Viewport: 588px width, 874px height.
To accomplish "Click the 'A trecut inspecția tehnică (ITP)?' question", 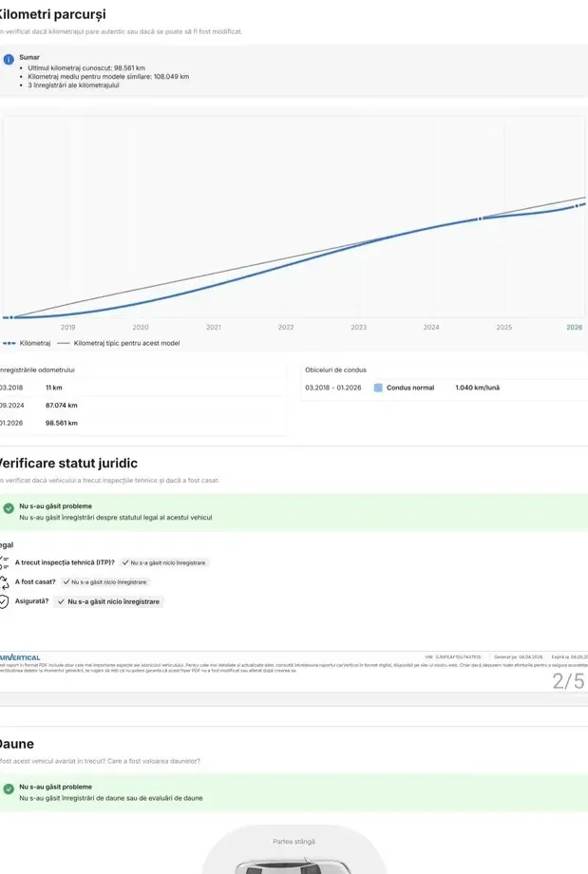I will [x=65, y=562].
